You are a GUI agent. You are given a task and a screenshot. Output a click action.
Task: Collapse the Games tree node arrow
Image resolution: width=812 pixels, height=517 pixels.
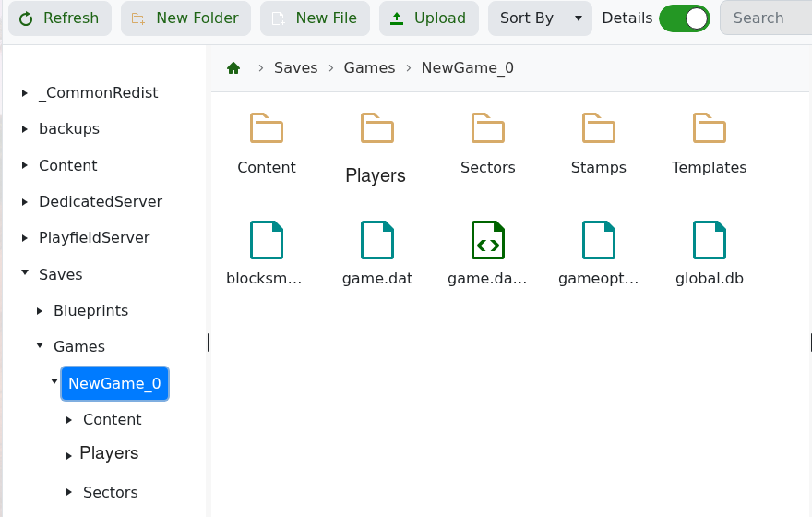[x=40, y=345]
